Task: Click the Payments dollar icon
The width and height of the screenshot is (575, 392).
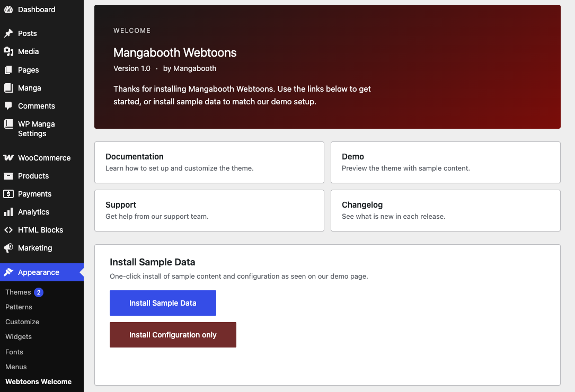Action: coord(8,194)
